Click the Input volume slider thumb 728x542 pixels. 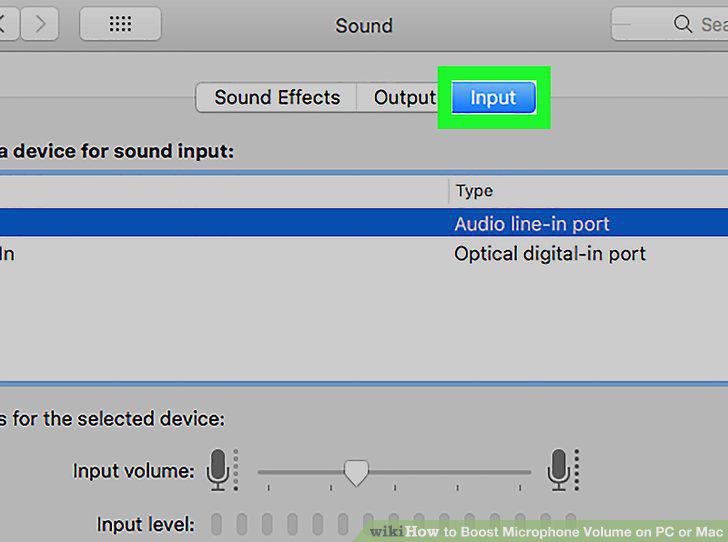356,473
